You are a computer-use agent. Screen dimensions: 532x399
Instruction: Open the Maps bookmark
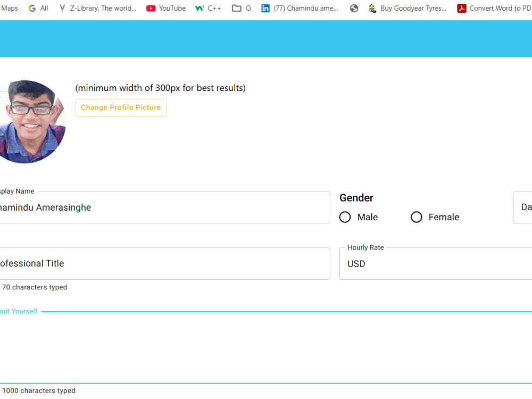coord(9,8)
